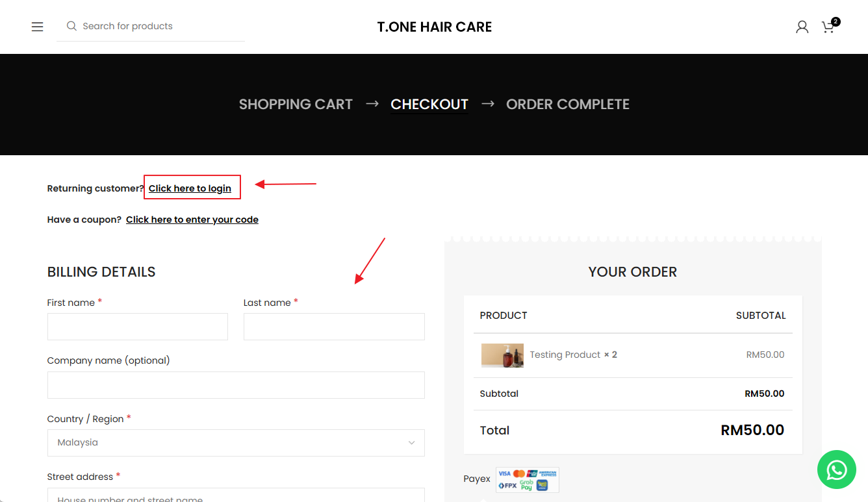
Task: Open WhatsApp chat button
Action: point(837,470)
